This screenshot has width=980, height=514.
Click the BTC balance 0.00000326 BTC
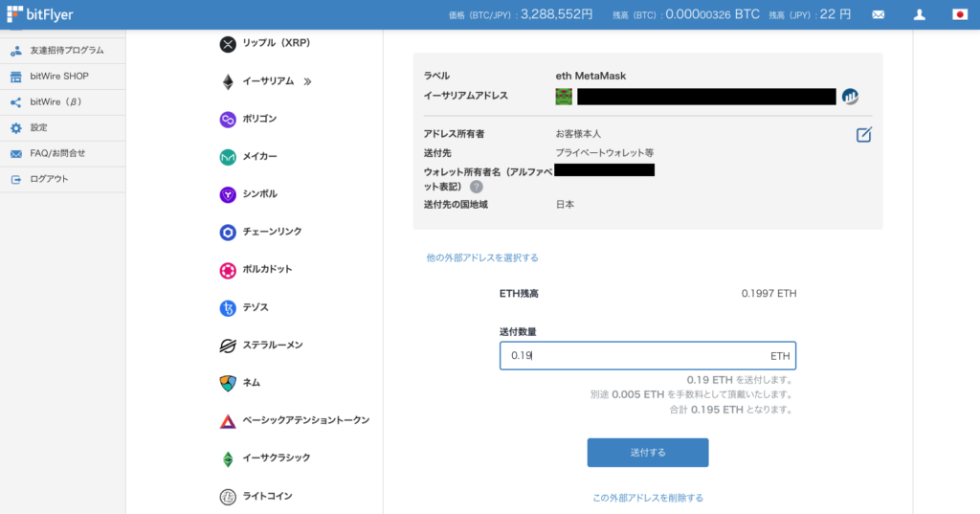[x=712, y=14]
